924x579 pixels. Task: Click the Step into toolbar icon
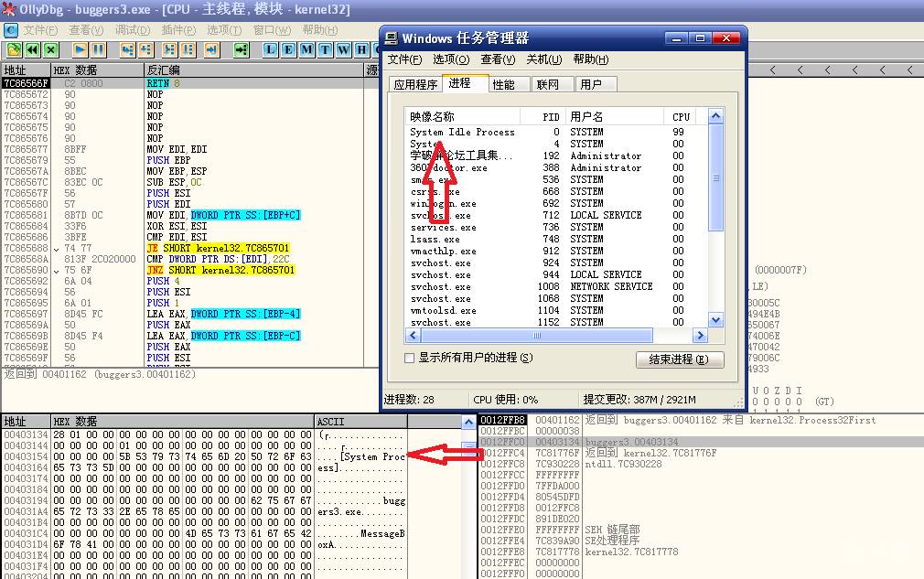[127, 50]
